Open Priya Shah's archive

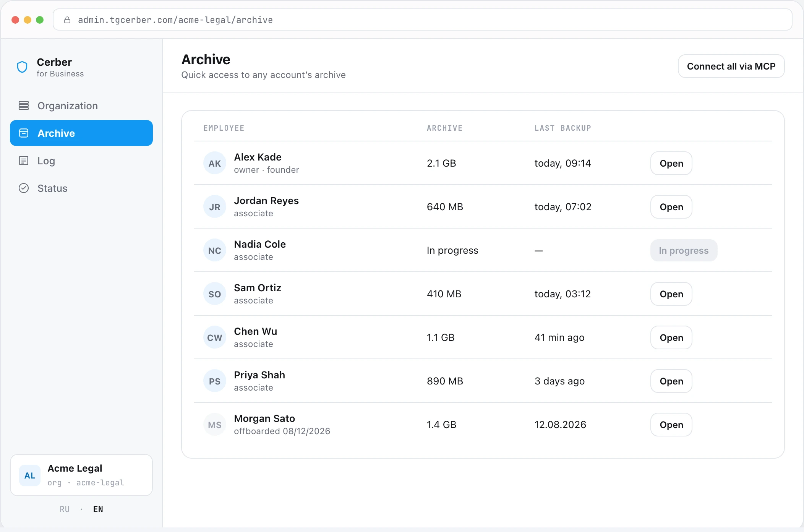tap(671, 381)
